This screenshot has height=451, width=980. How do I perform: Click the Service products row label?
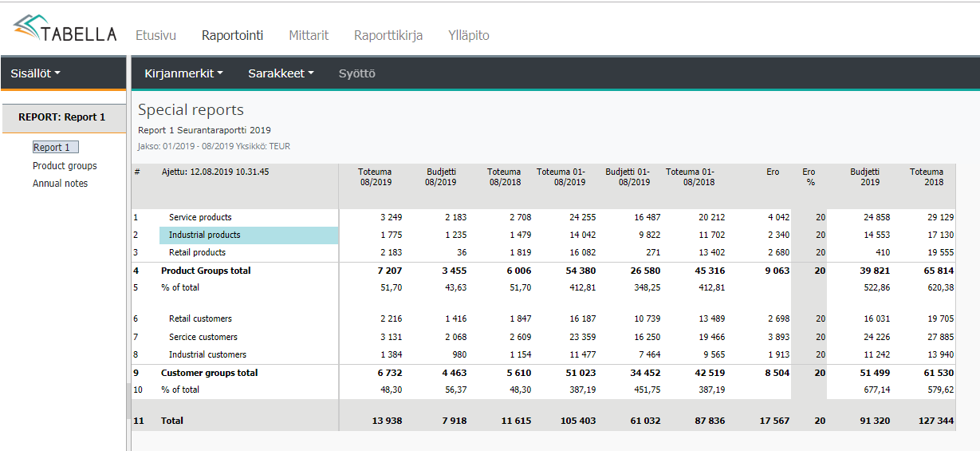click(200, 217)
